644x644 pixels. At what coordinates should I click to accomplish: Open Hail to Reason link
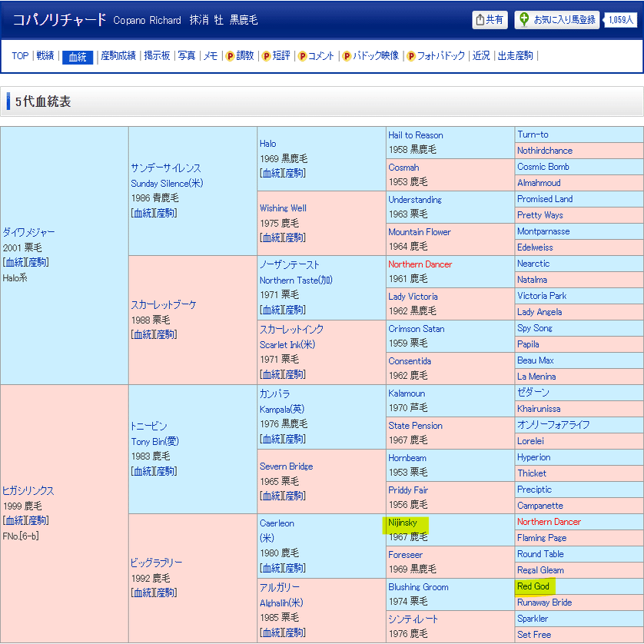[x=416, y=135]
